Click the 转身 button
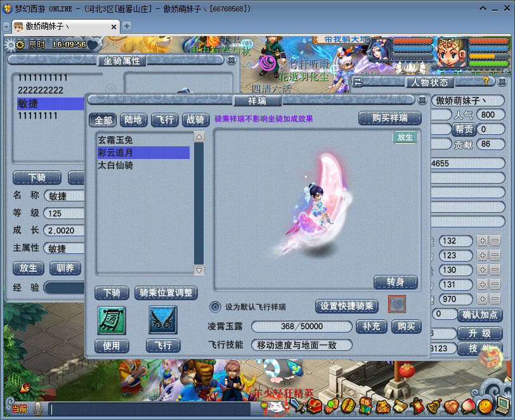Screen dimensions: 515x420 pos(396,282)
